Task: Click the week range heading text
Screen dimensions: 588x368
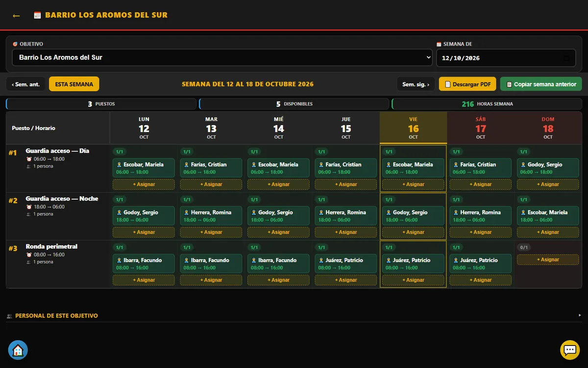Action: (247, 84)
